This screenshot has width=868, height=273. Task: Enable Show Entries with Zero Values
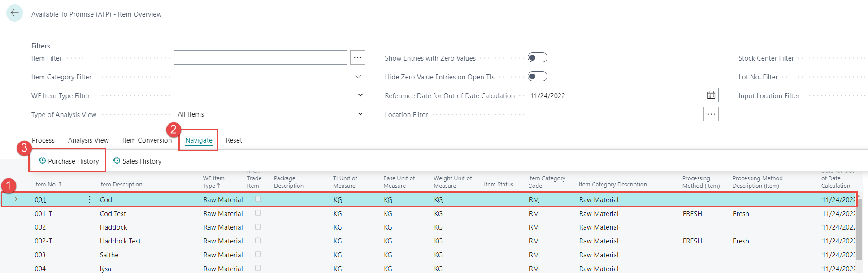pyautogui.click(x=537, y=58)
